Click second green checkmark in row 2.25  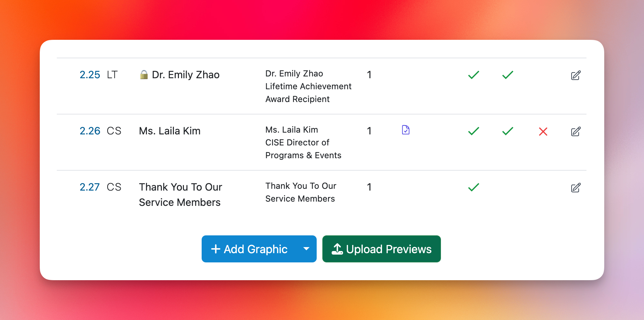tap(508, 75)
